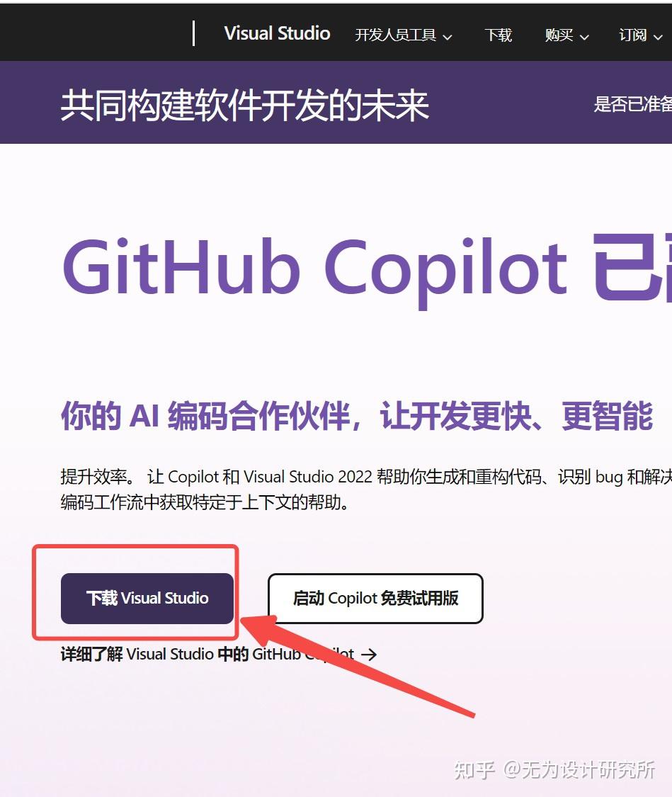
Task: Click the vertical divider before Visual Studio
Action: pyautogui.click(x=193, y=33)
